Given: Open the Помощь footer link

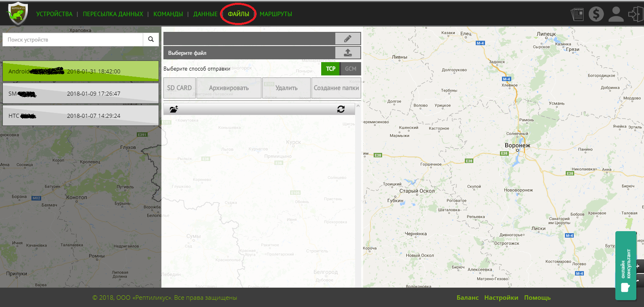Looking at the screenshot, I should (537, 298).
